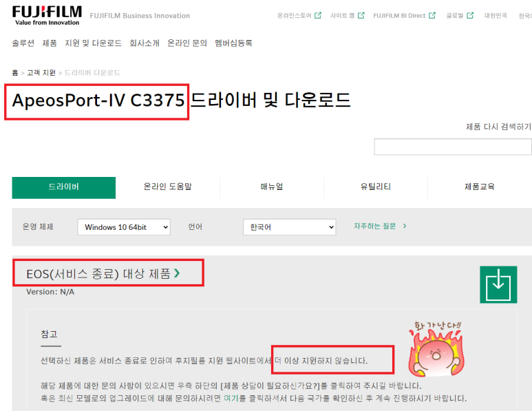Open the 회사소개 menu
532x411 pixels.
tap(145, 43)
